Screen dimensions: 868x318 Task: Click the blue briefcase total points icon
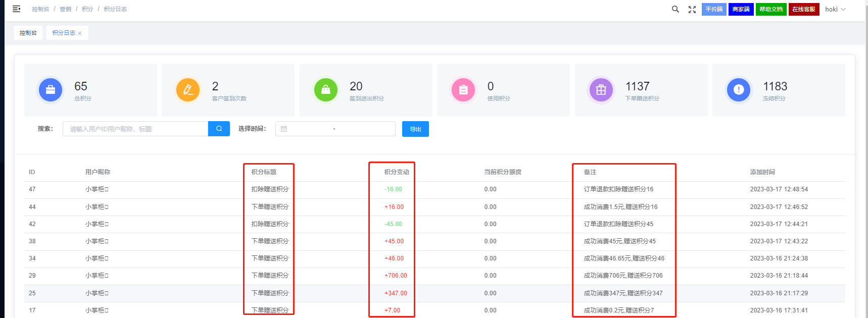(x=51, y=90)
